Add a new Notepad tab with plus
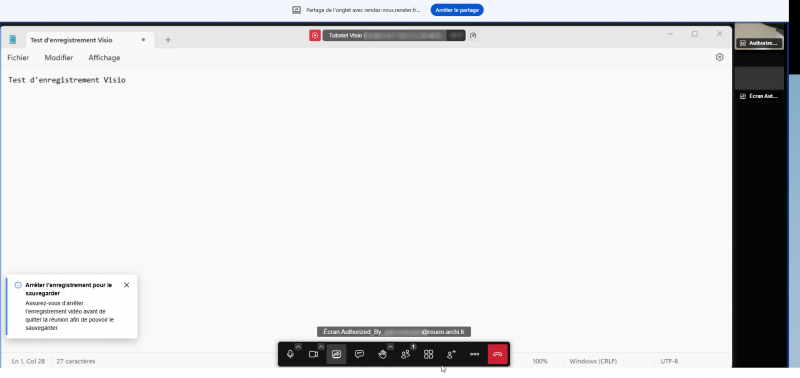This screenshot has height=378, width=800. point(168,40)
